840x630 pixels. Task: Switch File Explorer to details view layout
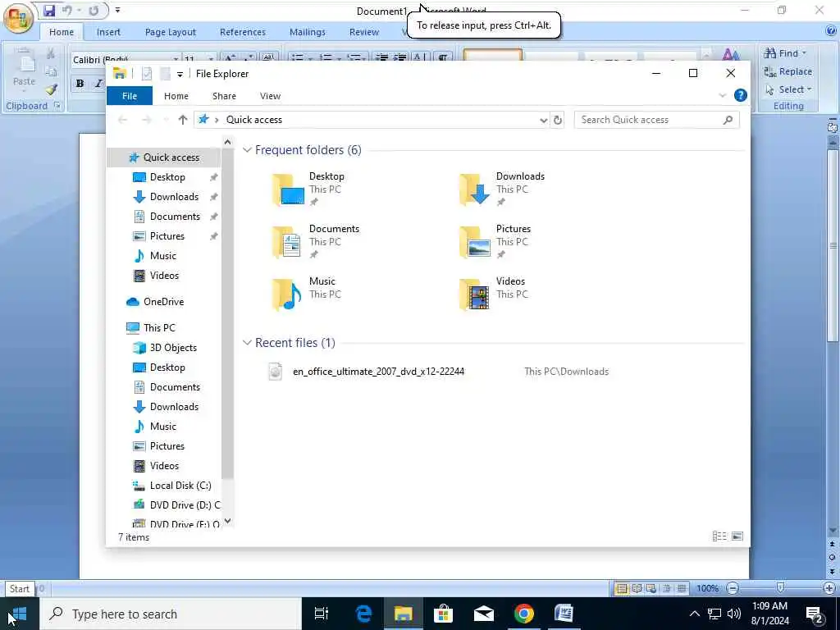(x=719, y=536)
